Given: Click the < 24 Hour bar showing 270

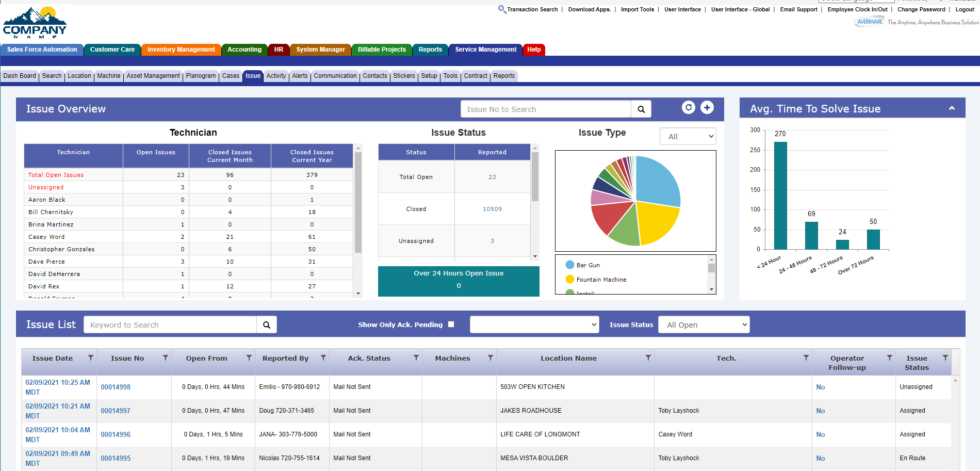Looking at the screenshot, I should [x=780, y=196].
